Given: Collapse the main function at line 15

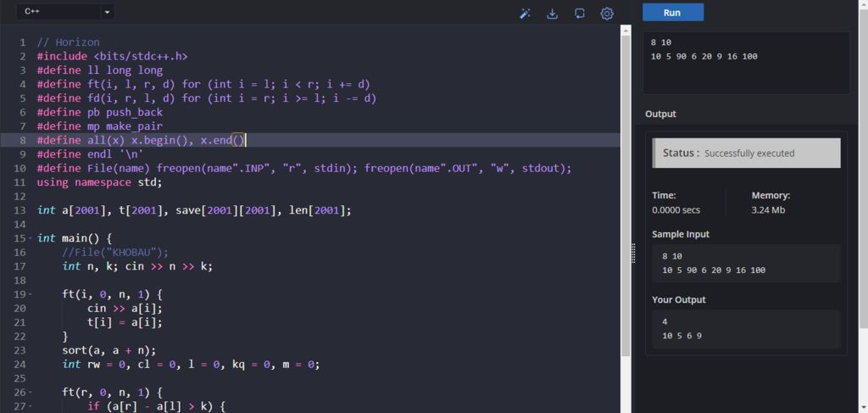Looking at the screenshot, I should pos(31,239).
